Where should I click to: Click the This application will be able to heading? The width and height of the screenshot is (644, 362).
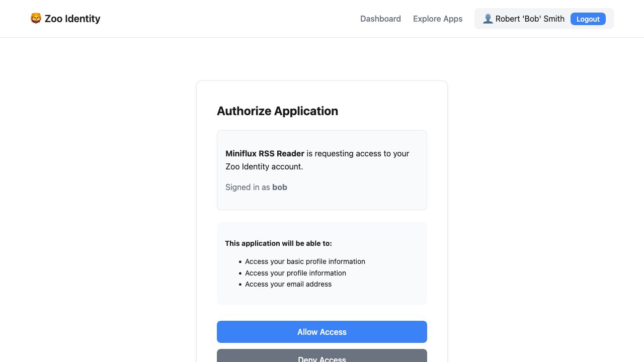pos(278,243)
